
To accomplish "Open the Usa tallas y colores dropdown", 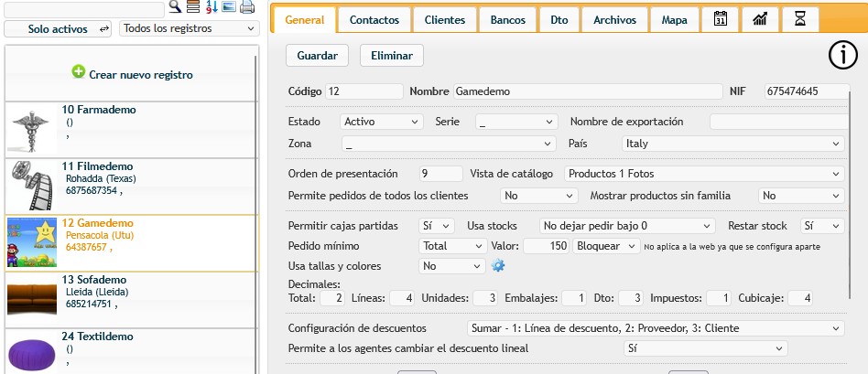I will [452, 266].
